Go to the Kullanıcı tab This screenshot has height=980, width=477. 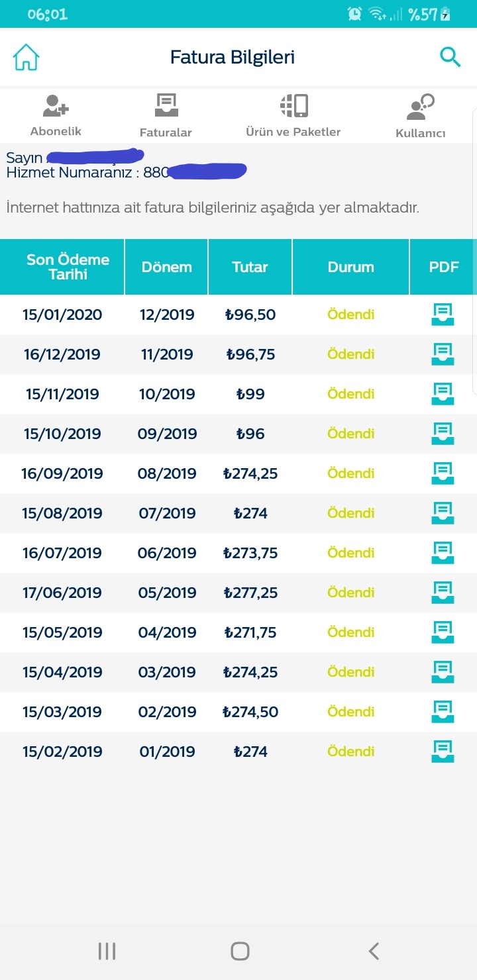pos(420,116)
